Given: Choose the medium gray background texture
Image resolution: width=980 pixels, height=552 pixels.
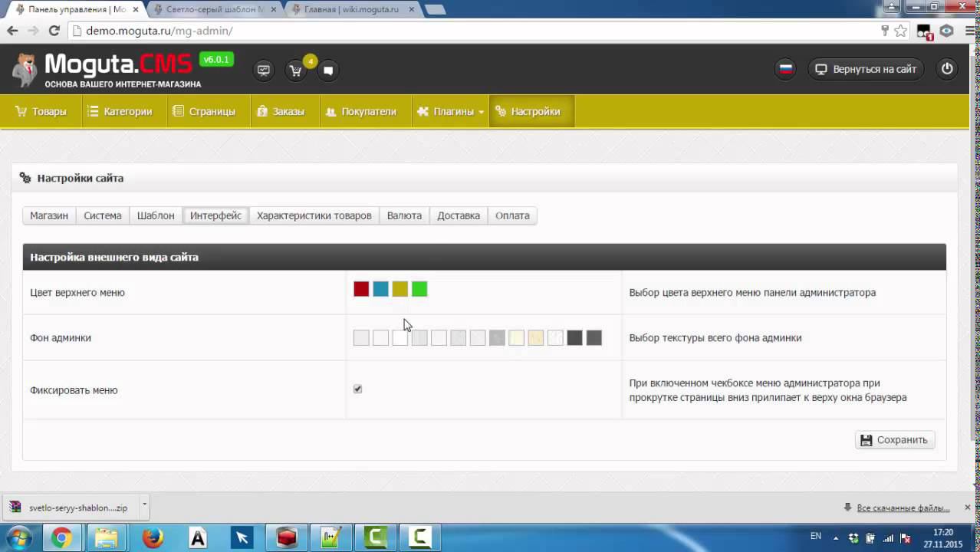Looking at the screenshot, I should coord(497,337).
